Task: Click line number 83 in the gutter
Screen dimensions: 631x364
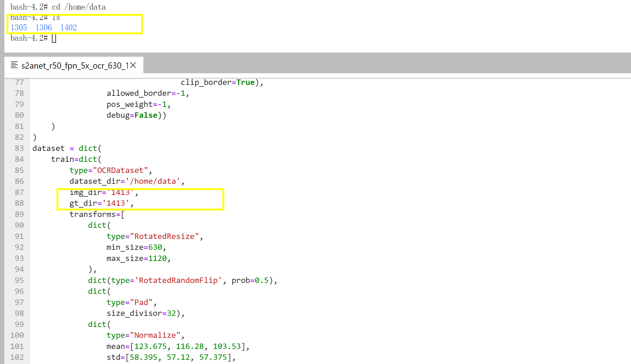Action: point(19,148)
